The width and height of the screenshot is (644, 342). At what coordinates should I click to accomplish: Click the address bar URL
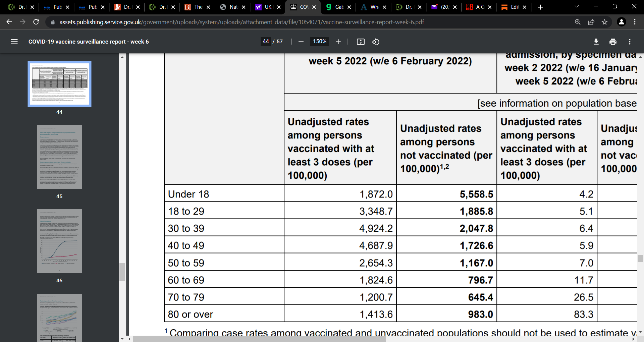point(241,22)
